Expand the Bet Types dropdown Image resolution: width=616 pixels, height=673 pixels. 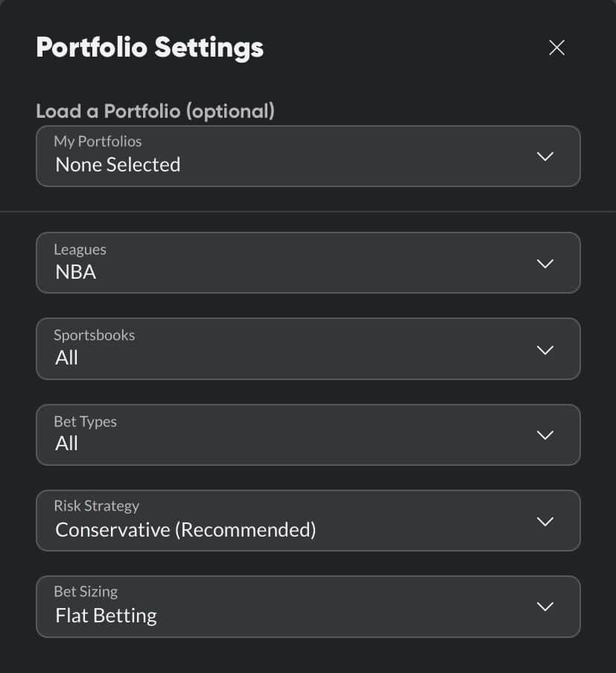coord(308,435)
